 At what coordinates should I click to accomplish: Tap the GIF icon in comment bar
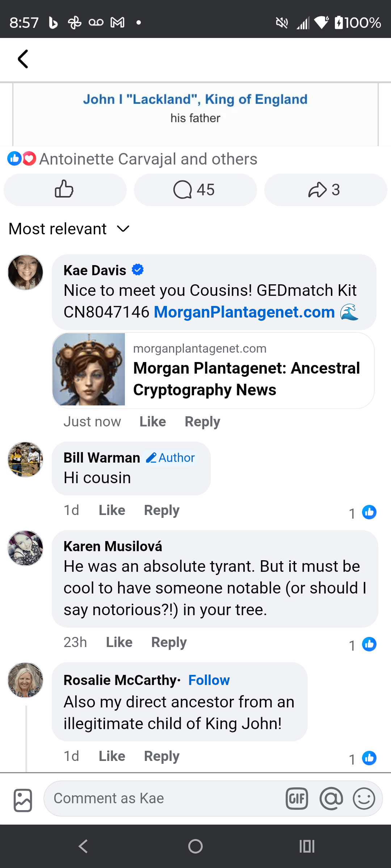297,799
